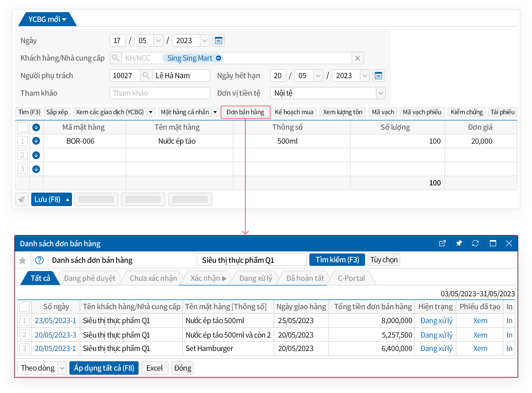Tick select-all checkbox in sales order list

coord(25,307)
